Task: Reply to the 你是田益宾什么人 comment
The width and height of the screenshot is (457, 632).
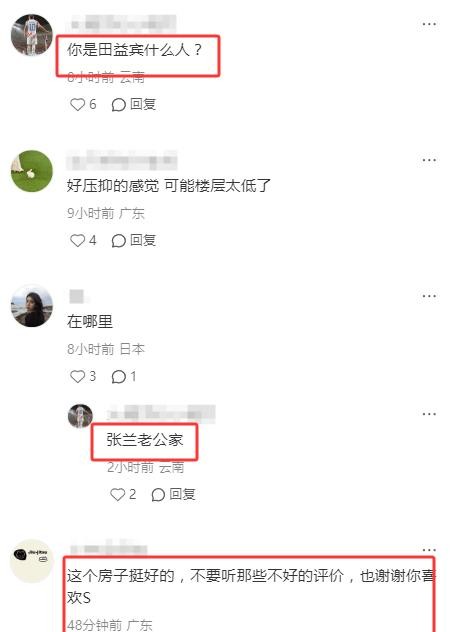Action: point(134,104)
